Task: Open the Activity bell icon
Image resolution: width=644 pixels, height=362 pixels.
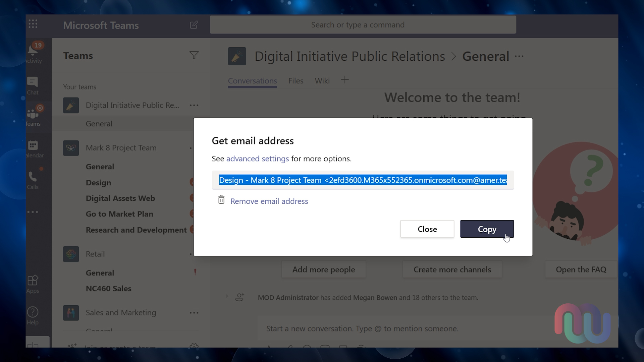Action: pos(33,52)
